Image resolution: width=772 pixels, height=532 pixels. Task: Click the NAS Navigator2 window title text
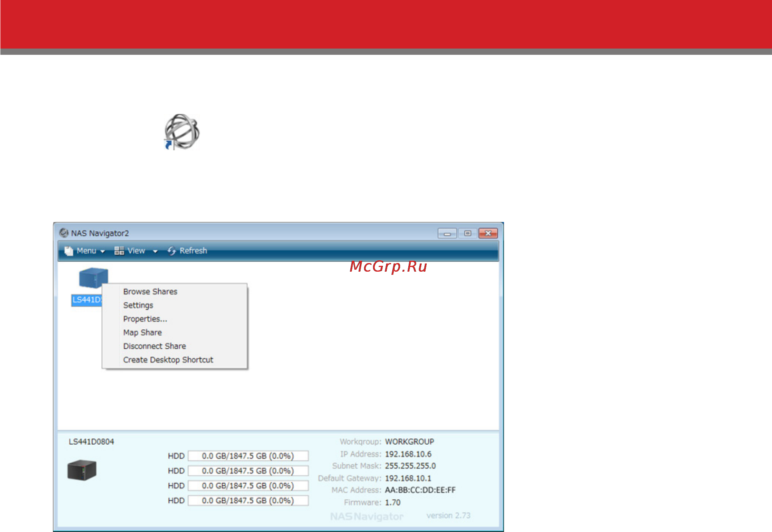(100, 233)
